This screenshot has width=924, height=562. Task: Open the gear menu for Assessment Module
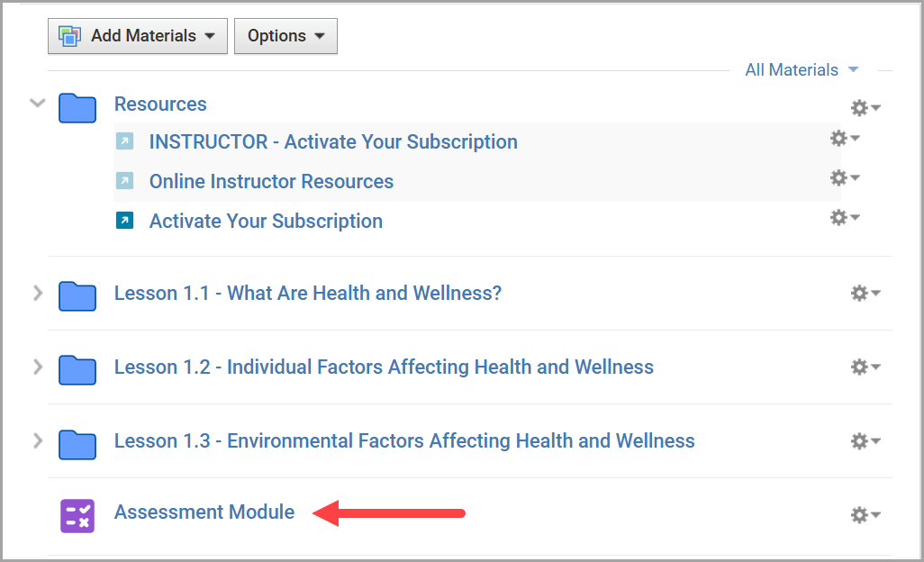click(x=865, y=515)
